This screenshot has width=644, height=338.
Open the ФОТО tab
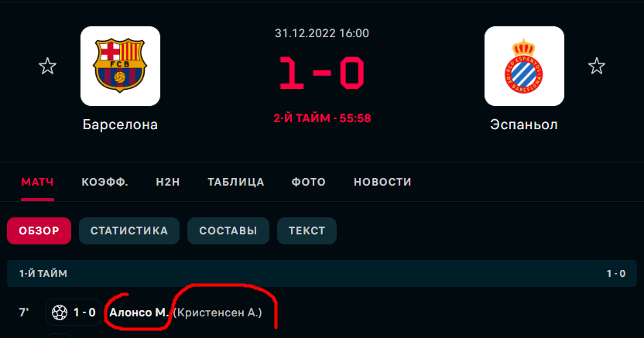click(x=308, y=182)
